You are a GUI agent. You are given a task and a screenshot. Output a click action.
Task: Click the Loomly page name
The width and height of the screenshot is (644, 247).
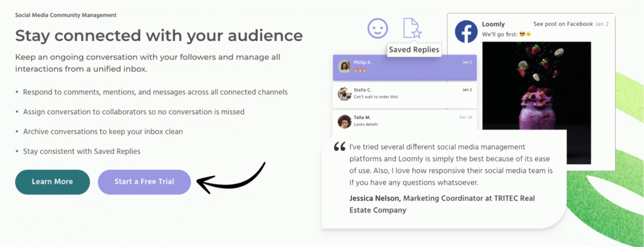(x=493, y=25)
